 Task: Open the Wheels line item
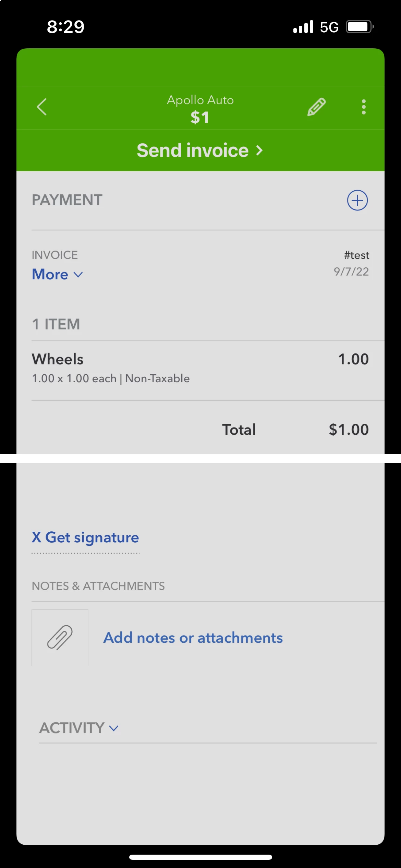tap(200, 369)
